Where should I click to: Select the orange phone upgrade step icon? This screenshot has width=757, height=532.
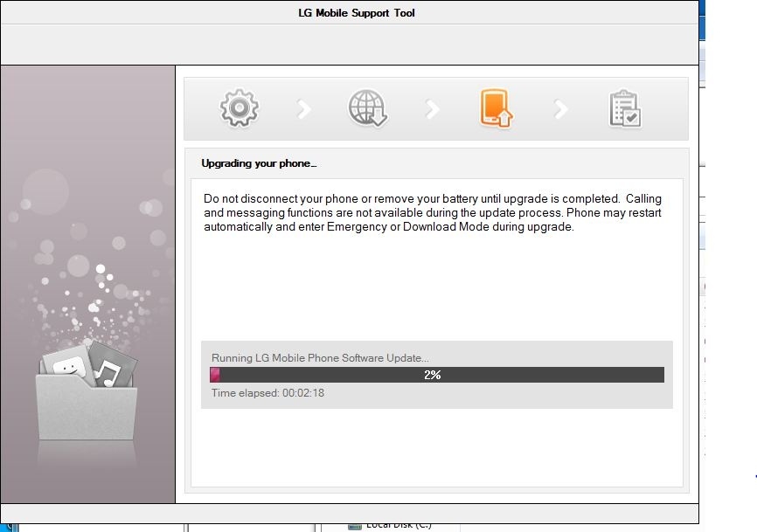[x=496, y=108]
